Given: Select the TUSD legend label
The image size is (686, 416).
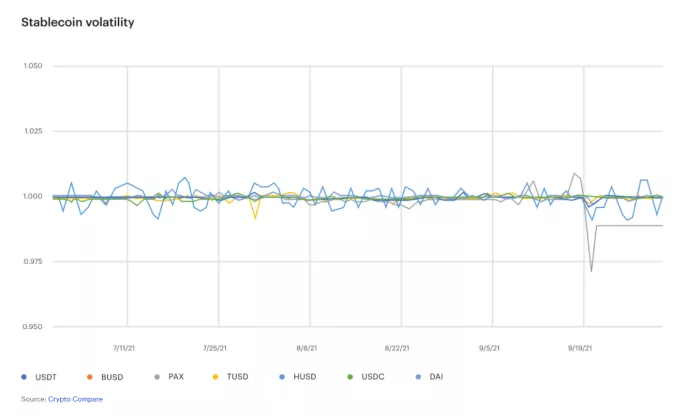Looking at the screenshot, I should click(x=238, y=377).
